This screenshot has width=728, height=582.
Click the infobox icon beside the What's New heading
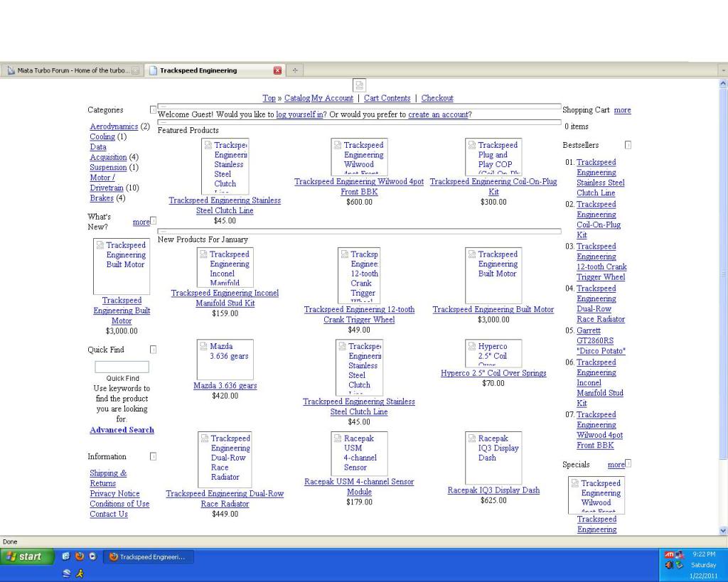[x=153, y=220]
